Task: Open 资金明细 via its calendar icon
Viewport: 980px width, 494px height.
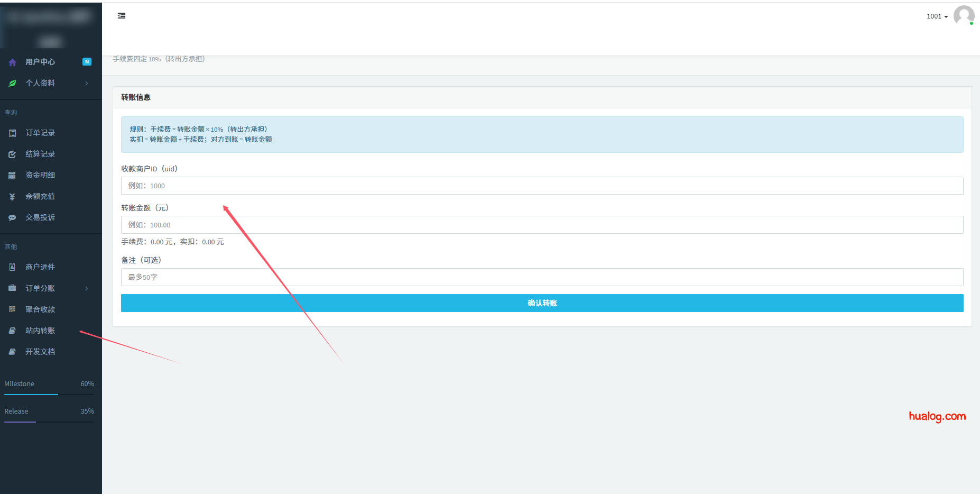Action: [x=12, y=176]
